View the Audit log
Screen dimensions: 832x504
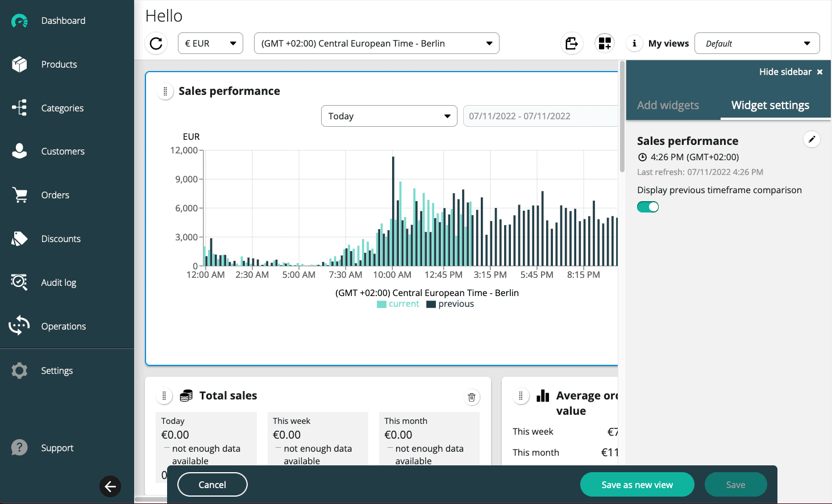(x=58, y=282)
